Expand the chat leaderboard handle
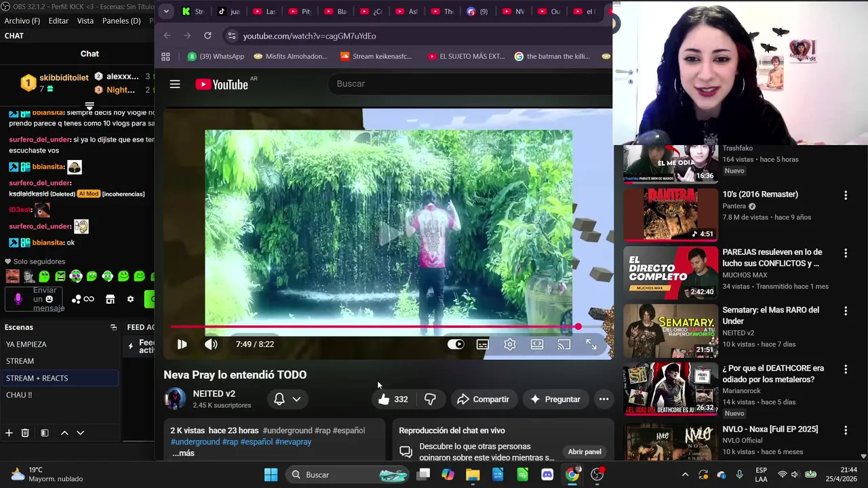 (x=89, y=106)
